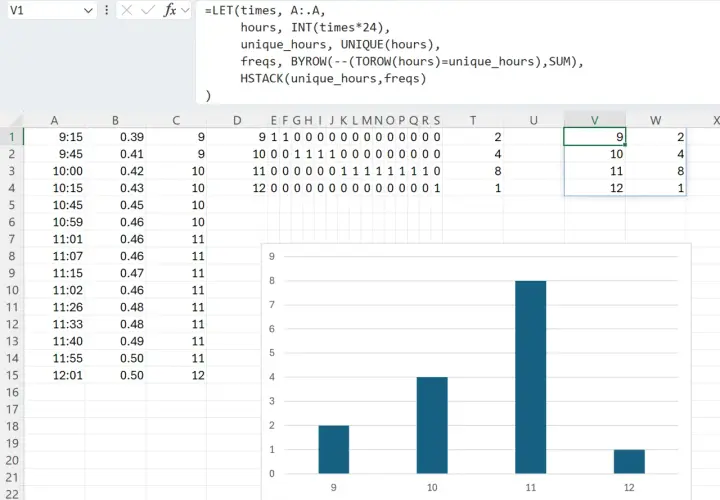The image size is (720, 500).
Task: Click cell D2 containing 10
Action: [x=237, y=154]
